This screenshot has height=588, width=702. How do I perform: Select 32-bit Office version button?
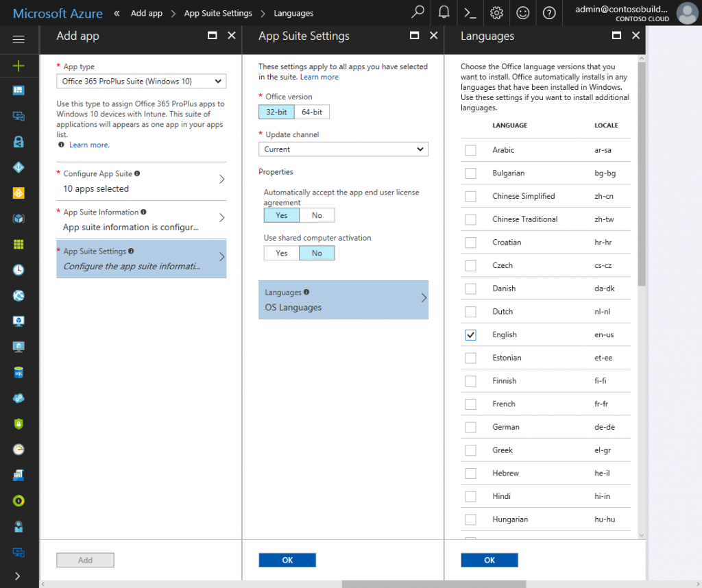(x=277, y=112)
